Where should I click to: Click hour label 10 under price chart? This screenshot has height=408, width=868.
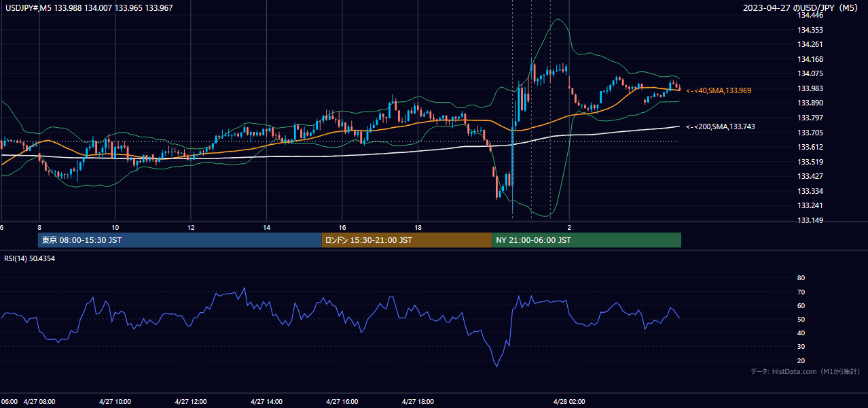(115, 227)
